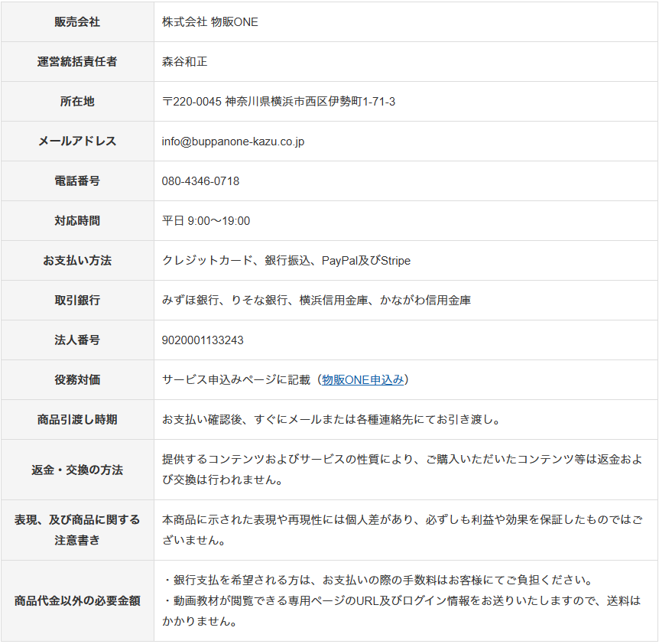Click the name 森谷和正
Screen dimensions: 659x644
click(x=184, y=62)
